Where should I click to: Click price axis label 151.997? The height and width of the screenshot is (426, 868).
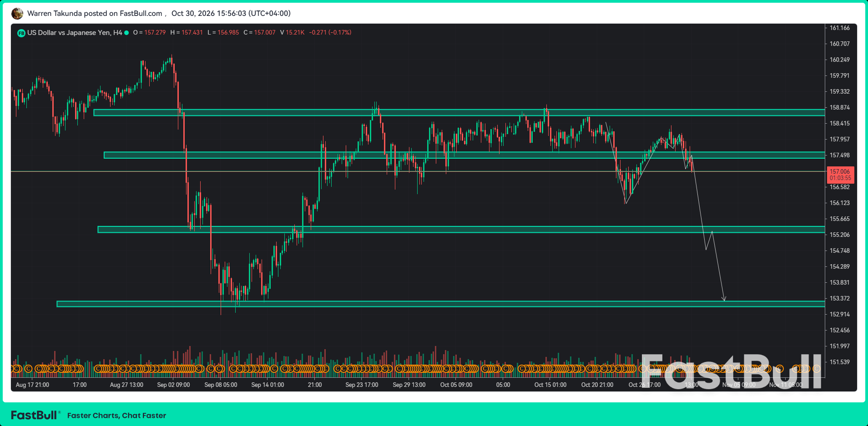click(x=840, y=346)
